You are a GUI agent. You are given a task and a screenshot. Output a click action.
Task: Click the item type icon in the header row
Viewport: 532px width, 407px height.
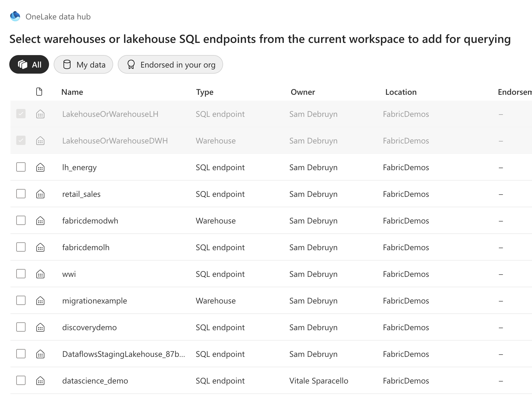coord(39,91)
